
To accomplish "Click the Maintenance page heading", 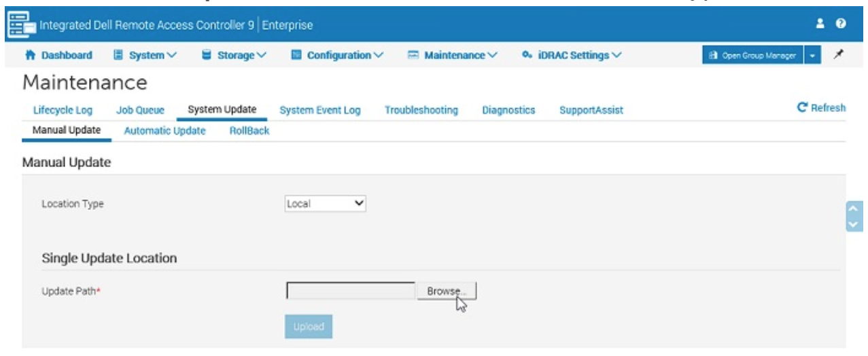I will coord(85,83).
